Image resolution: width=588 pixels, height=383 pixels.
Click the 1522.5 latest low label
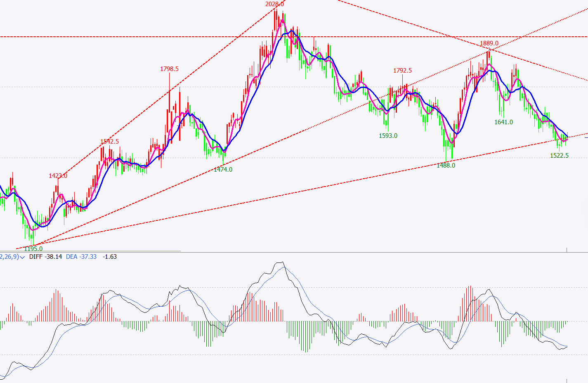click(559, 156)
